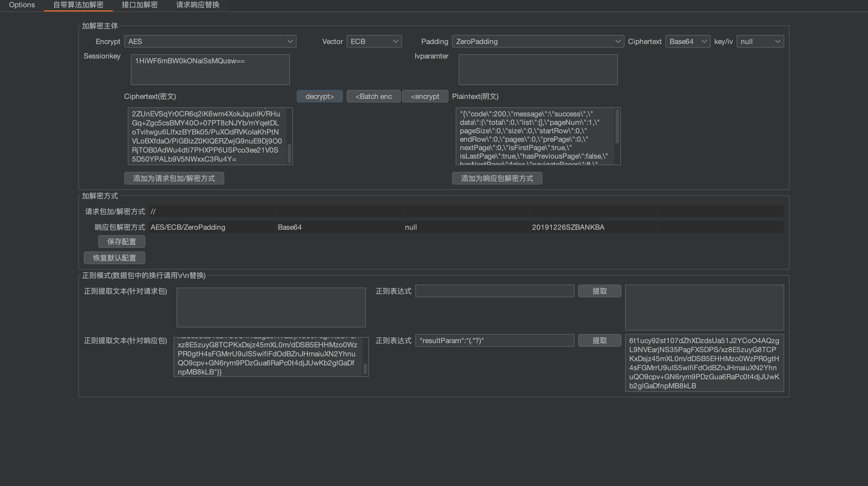Click the request 正则表达式 input field

(x=495, y=291)
